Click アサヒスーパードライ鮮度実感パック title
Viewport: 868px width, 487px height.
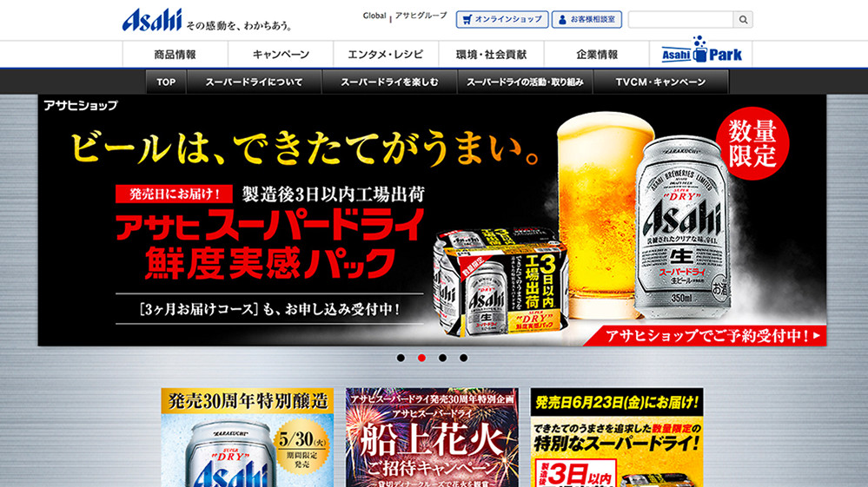tap(269, 244)
